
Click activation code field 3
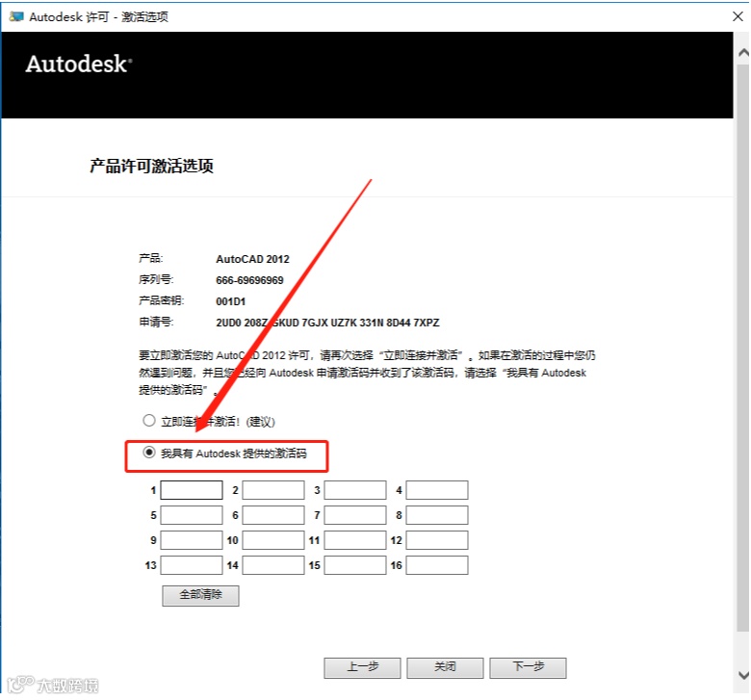[x=355, y=490]
